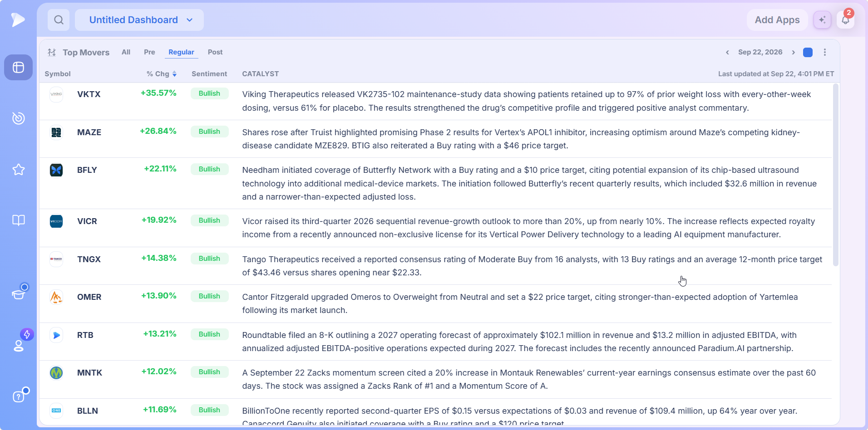868x430 pixels.
Task: Click the Cantor Fitzgerald Omeros catalyst text
Action: pos(520,303)
